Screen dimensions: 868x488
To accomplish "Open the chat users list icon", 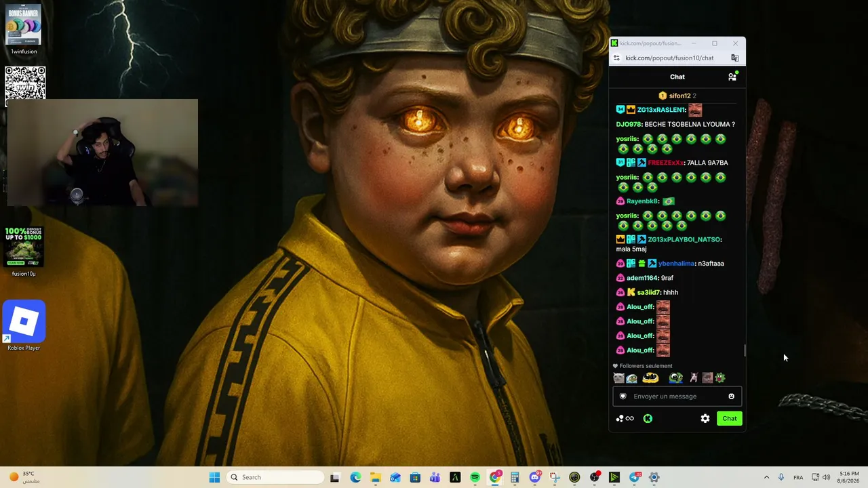I will tap(732, 77).
